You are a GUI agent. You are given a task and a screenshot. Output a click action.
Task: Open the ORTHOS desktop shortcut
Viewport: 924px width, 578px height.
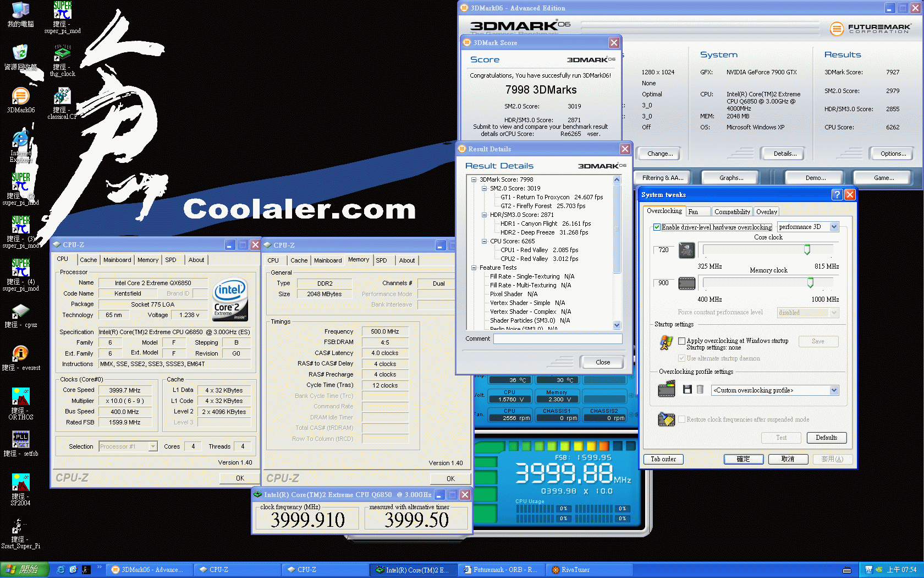[20, 403]
